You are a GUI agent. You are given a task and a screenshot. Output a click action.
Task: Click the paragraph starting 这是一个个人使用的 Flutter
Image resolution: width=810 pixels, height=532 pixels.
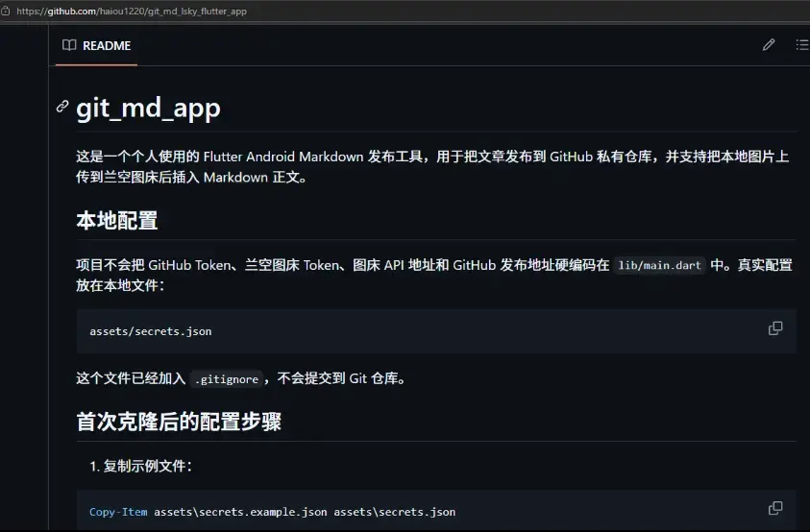coord(432,167)
